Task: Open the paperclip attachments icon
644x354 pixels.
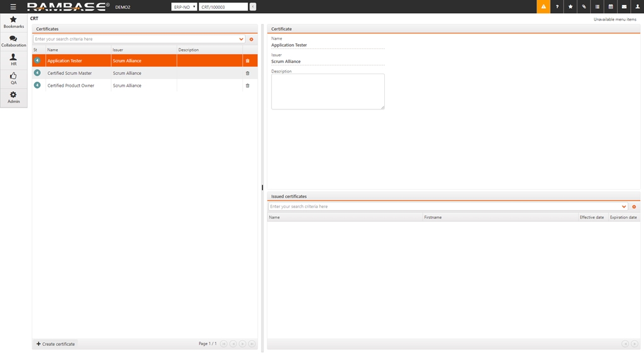Action: (584, 7)
